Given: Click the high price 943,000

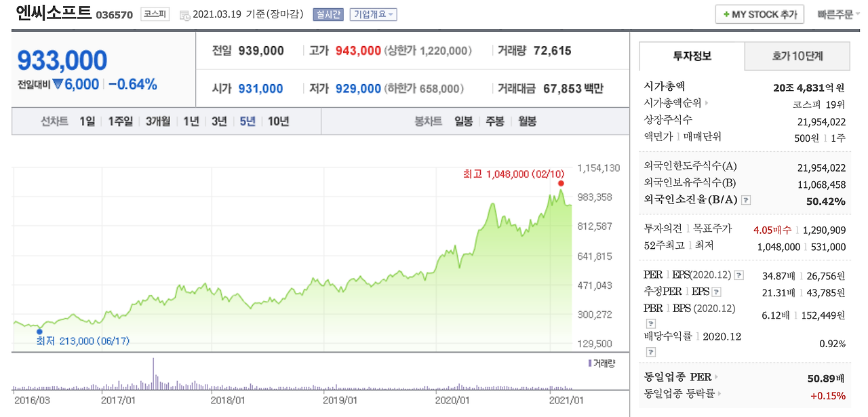Looking at the screenshot, I should [358, 51].
